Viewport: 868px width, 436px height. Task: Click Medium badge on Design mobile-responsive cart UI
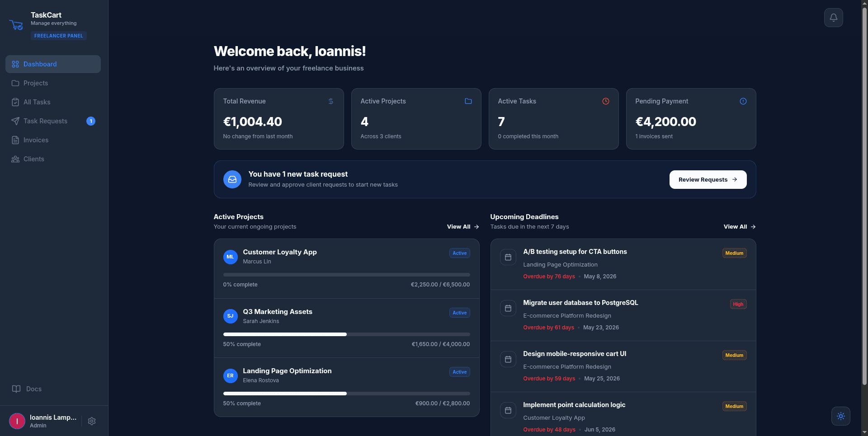pyautogui.click(x=734, y=355)
